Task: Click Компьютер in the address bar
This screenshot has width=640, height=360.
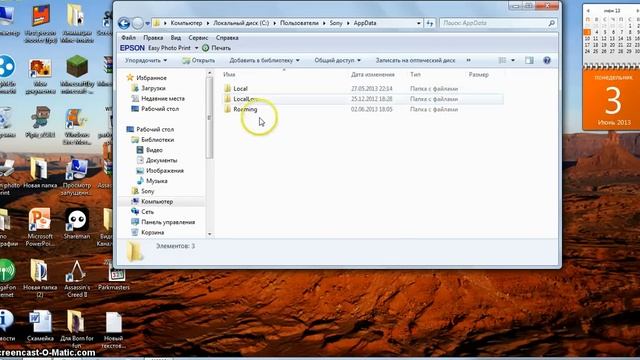Action: (x=187, y=23)
